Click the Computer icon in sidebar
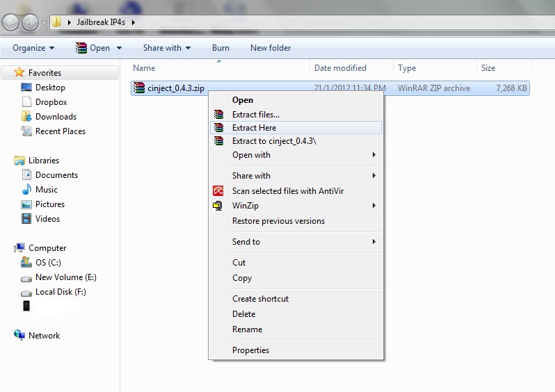The image size is (555, 392). (19, 247)
